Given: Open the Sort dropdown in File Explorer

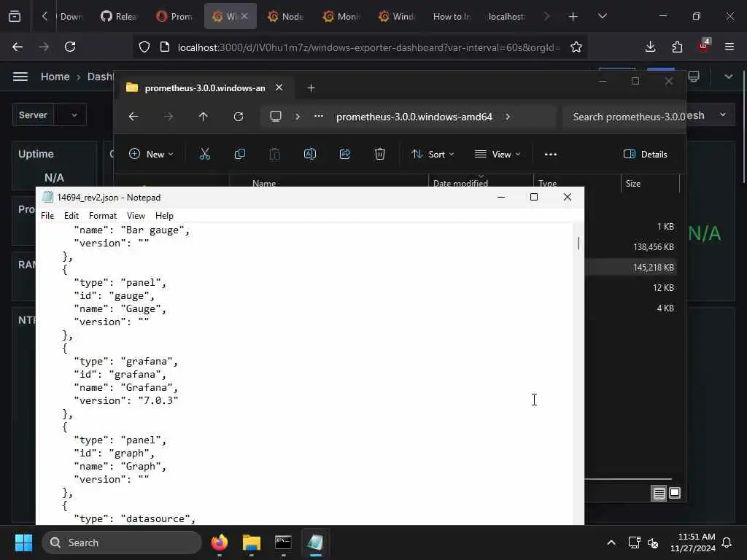Looking at the screenshot, I should tap(433, 154).
